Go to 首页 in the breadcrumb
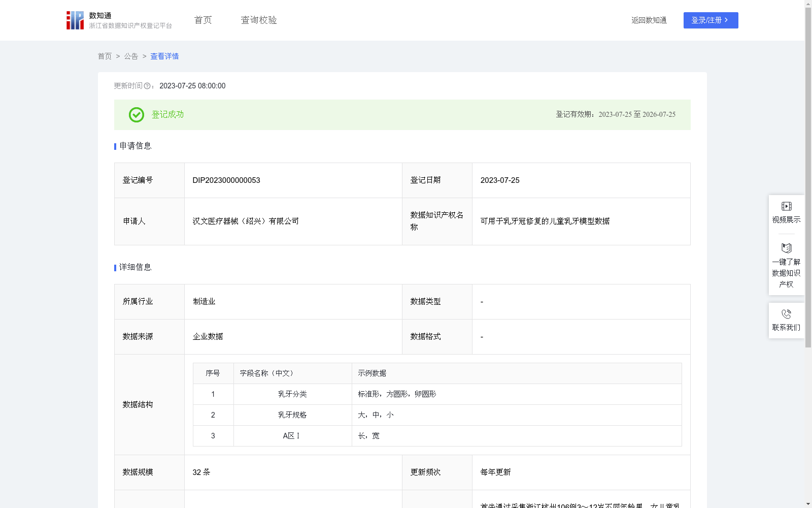Viewport: 812px width, 508px height. [105, 56]
